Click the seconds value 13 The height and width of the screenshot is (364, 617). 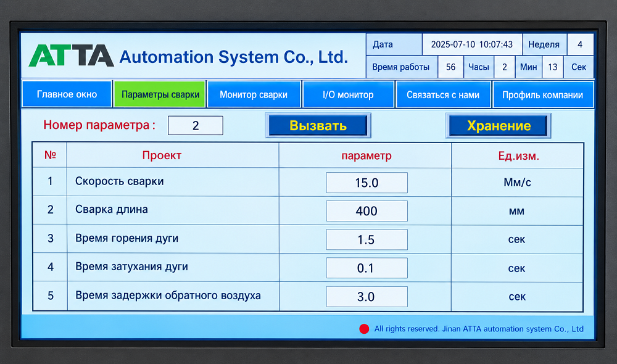(x=552, y=67)
